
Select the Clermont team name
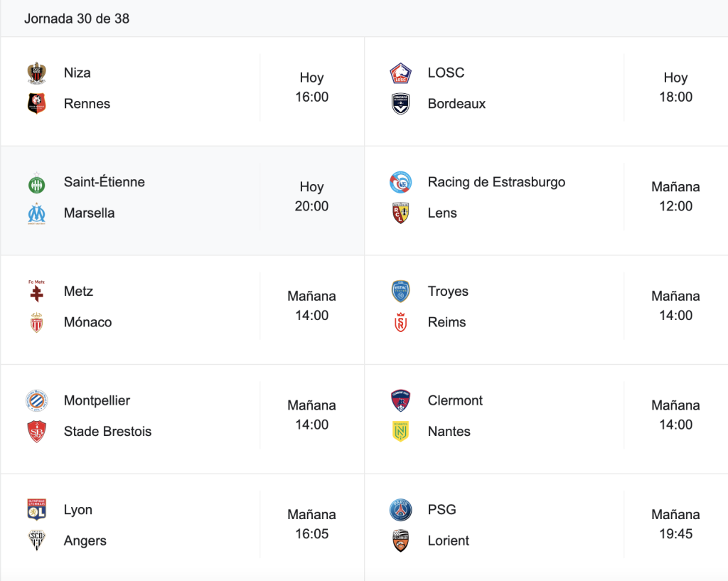[x=455, y=400]
